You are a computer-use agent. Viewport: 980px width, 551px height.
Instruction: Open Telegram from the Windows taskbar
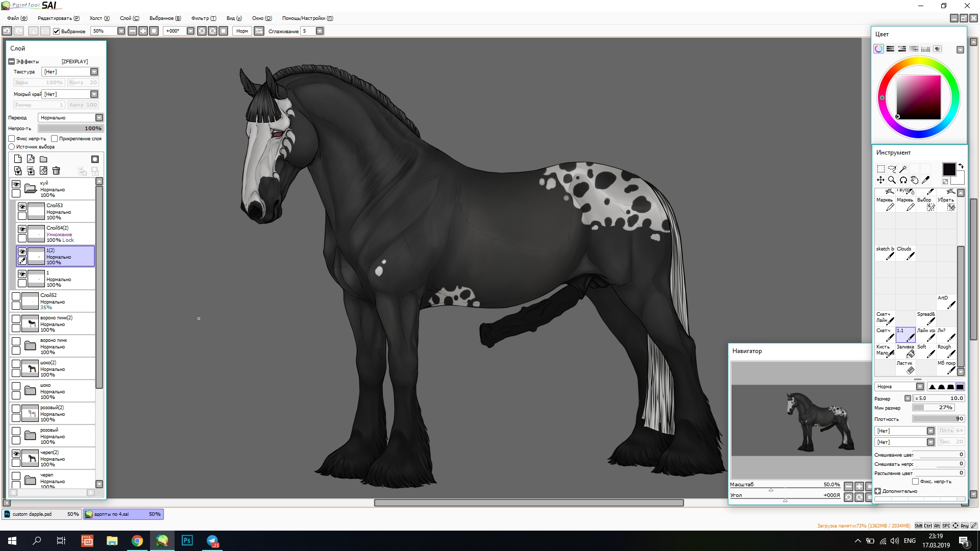click(212, 541)
